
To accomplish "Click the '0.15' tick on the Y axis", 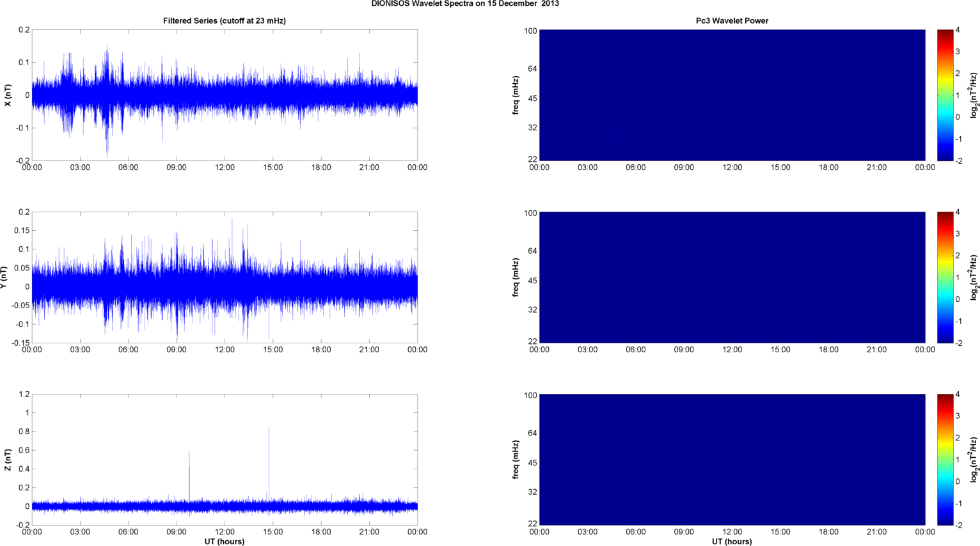I will click(22, 231).
